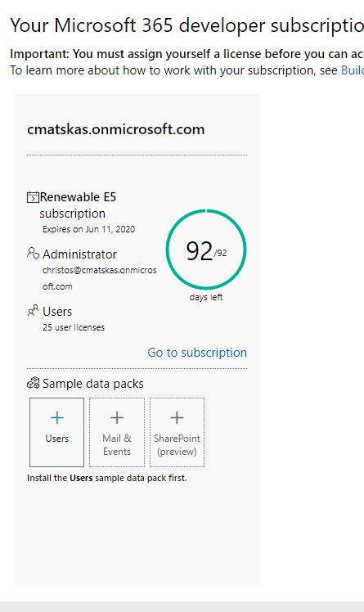
Task: Click the Sample data packs heading
Action: (93, 384)
